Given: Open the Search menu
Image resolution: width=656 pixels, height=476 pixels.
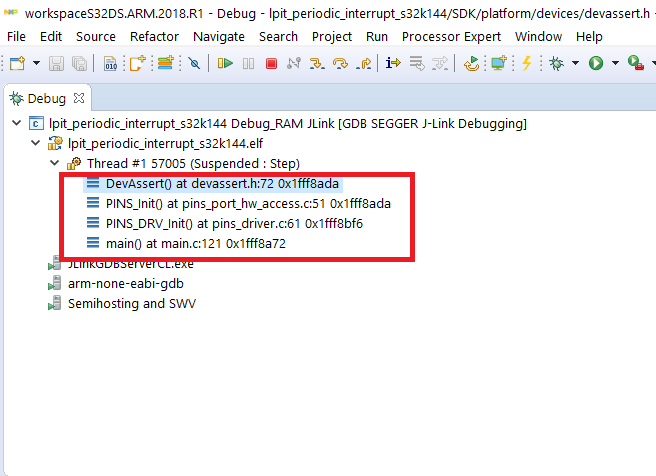Looking at the screenshot, I should pos(278,37).
